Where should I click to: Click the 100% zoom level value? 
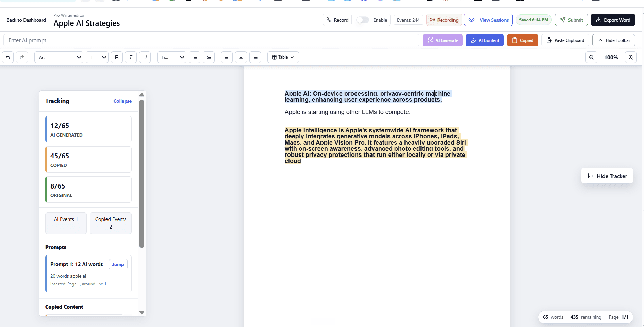(x=611, y=57)
